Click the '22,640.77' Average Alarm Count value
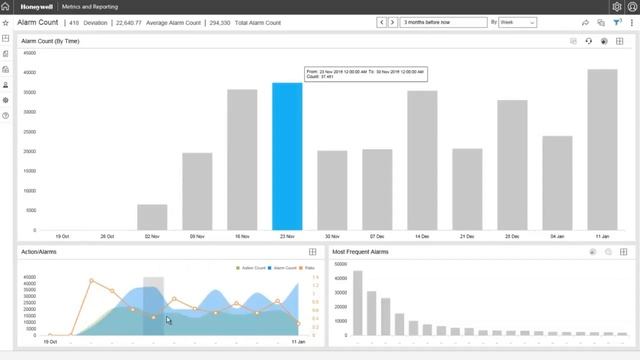The image size is (640, 360). tap(129, 23)
